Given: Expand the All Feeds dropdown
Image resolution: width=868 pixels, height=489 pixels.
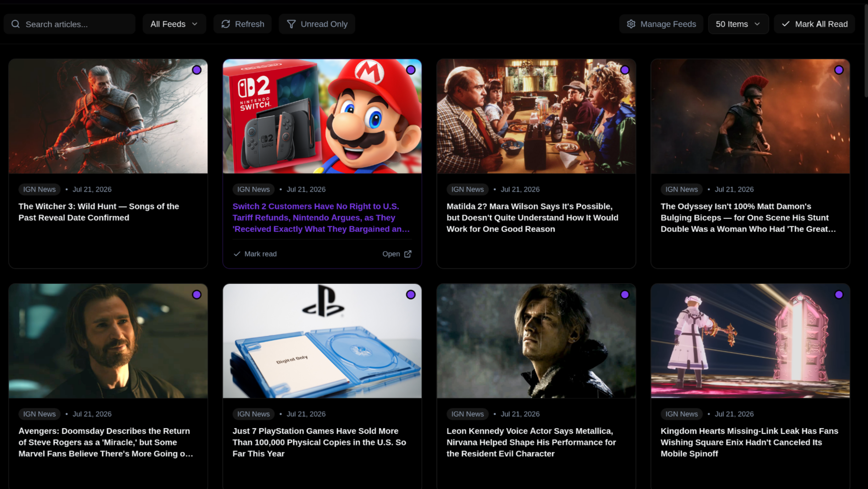Looking at the screenshot, I should point(174,24).
